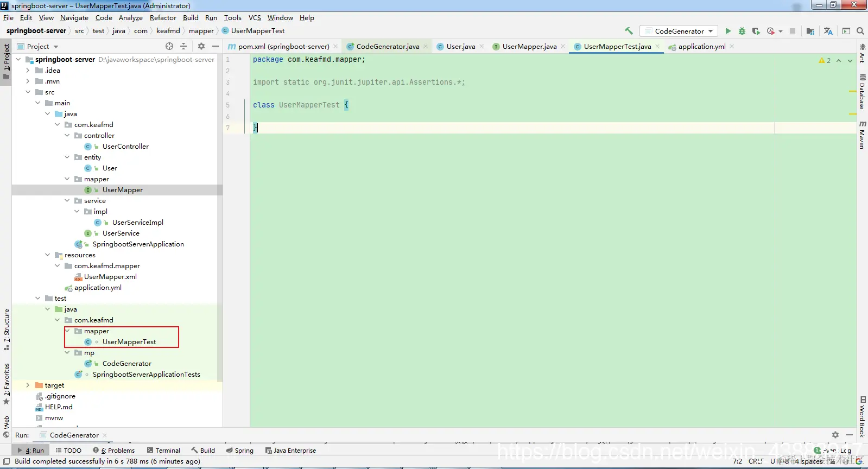Run with coverage icon in toolbar
Viewport: 868px width, 469px height.
click(756, 31)
